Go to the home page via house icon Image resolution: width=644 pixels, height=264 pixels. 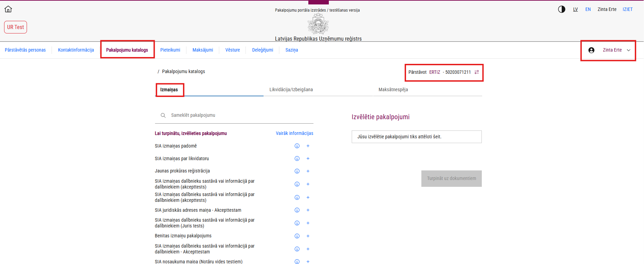8,9
